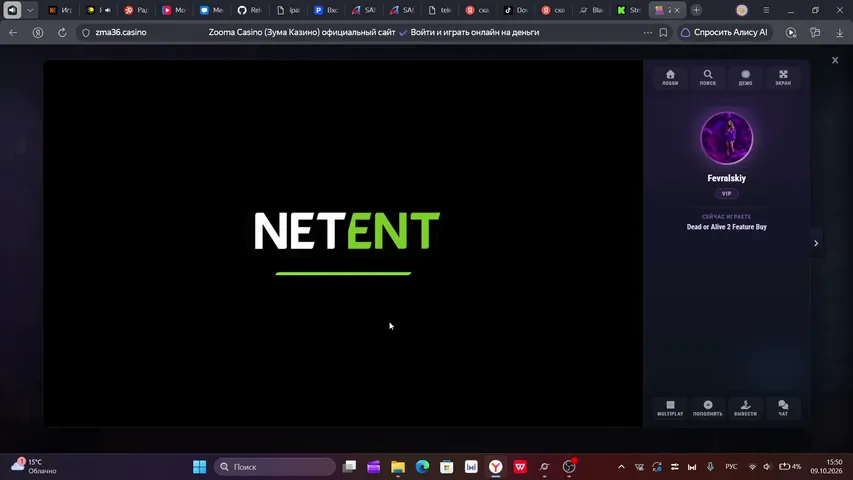This screenshot has height=480, width=853.
Task: Switch to the 'tele' document tab
Action: 440,10
